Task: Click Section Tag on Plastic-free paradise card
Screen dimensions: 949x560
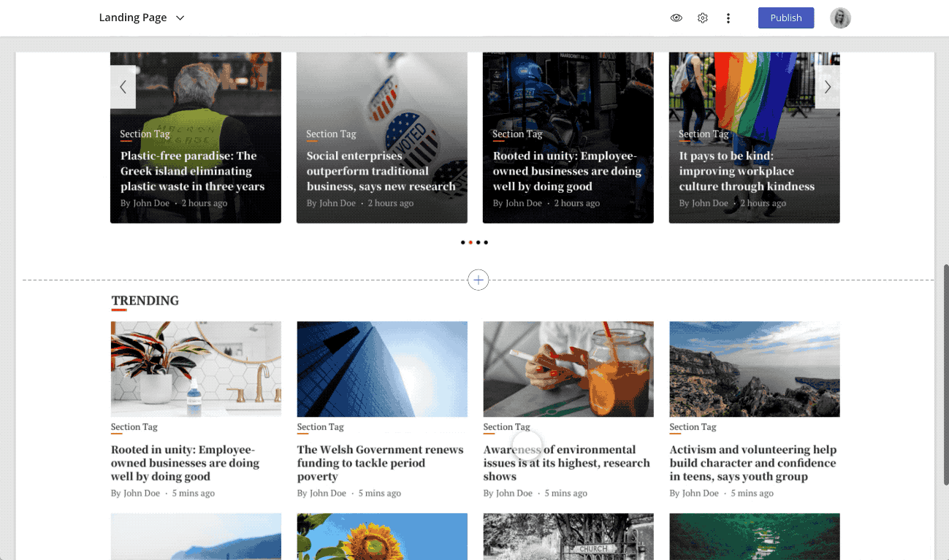Action: 145,134
